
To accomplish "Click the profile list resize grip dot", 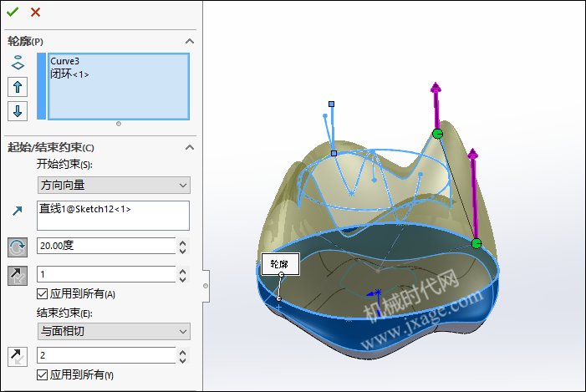I will click(x=119, y=124).
